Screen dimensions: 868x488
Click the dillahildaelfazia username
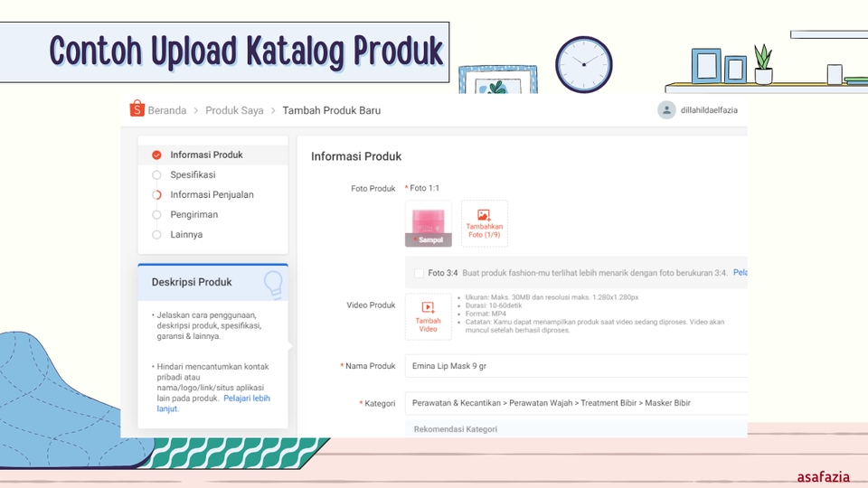[x=709, y=110]
